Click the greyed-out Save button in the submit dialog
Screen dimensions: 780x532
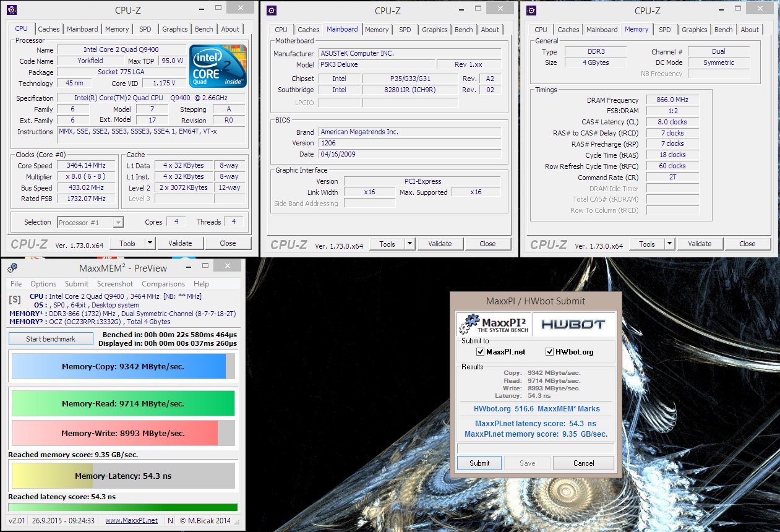(527, 463)
